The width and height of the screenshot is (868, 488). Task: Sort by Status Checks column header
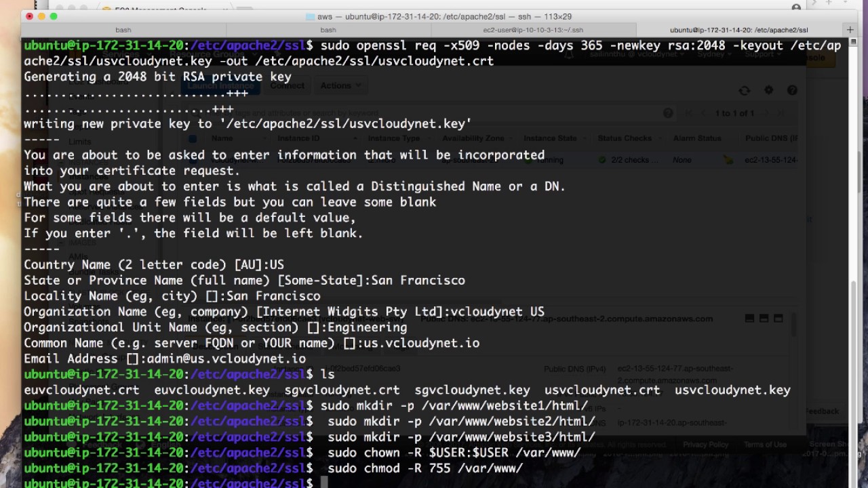[x=625, y=138]
